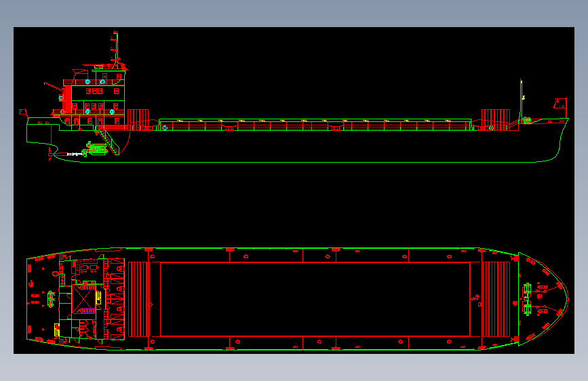Click the crossed engine casing square in plan view
Viewport: 588px width, 381px height.
83,300
